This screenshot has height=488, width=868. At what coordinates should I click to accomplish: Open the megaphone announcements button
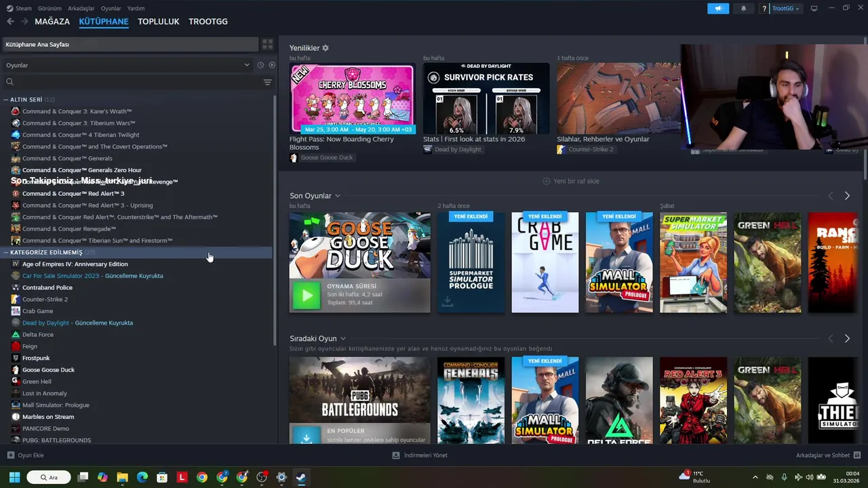coord(718,8)
